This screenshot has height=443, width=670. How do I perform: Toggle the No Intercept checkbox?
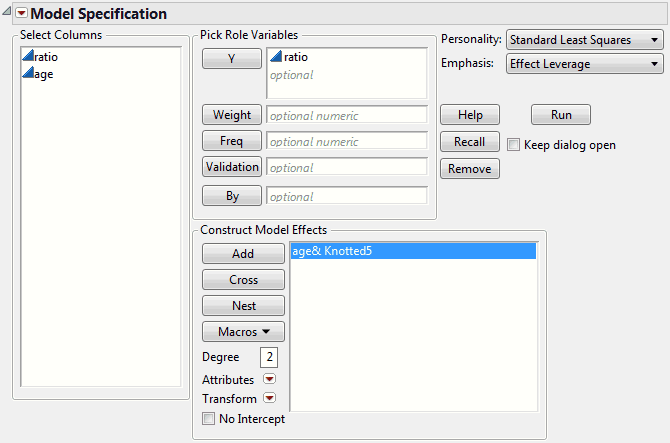[x=208, y=419]
